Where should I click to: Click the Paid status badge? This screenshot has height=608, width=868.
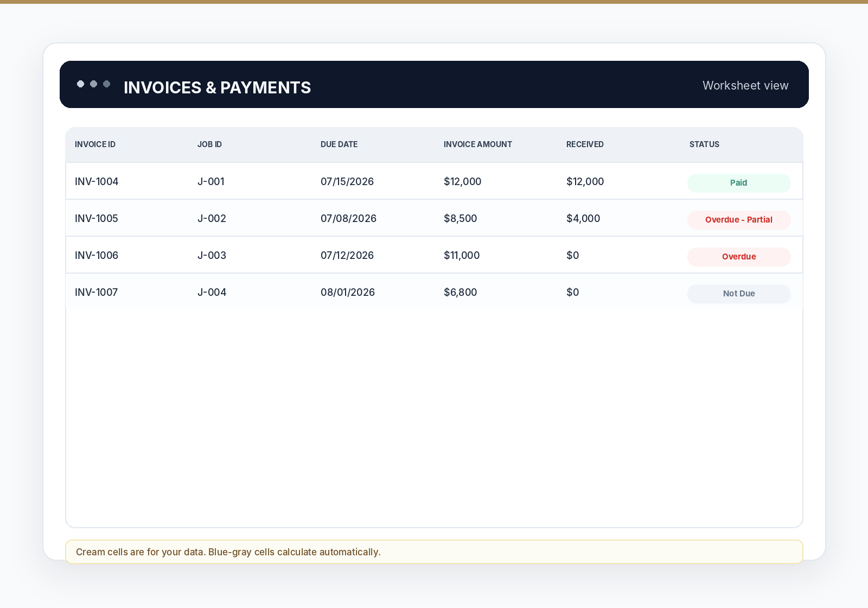(739, 183)
